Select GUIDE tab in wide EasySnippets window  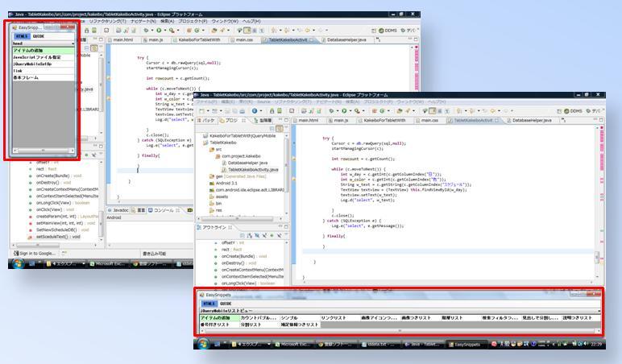coord(226,304)
